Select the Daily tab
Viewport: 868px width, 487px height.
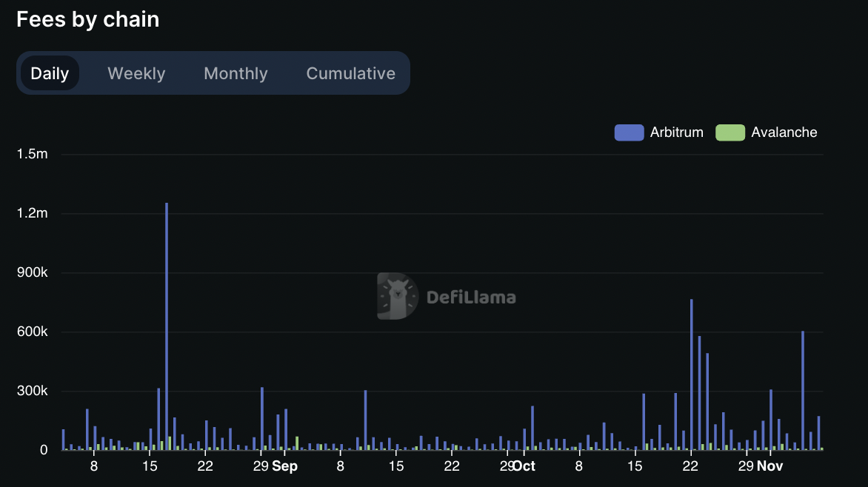(50, 73)
